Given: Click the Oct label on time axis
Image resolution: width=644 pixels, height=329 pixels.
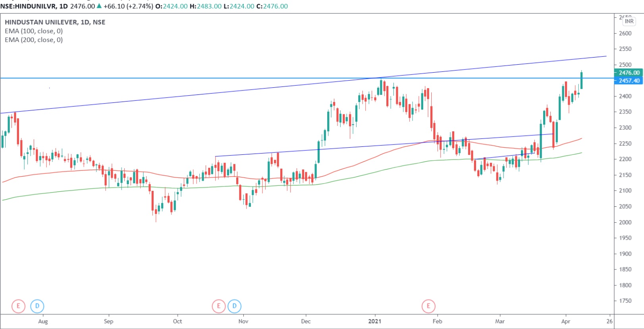Looking at the screenshot, I should coord(177,321).
